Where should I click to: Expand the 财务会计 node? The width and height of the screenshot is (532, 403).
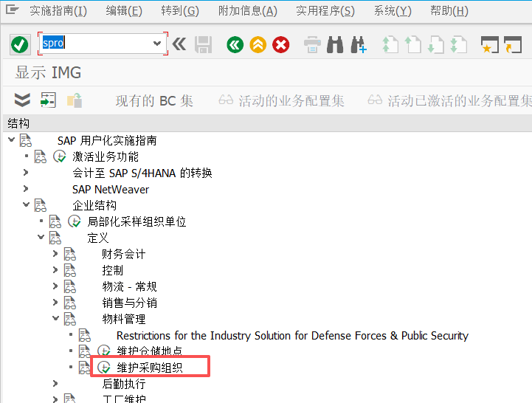tap(55, 253)
